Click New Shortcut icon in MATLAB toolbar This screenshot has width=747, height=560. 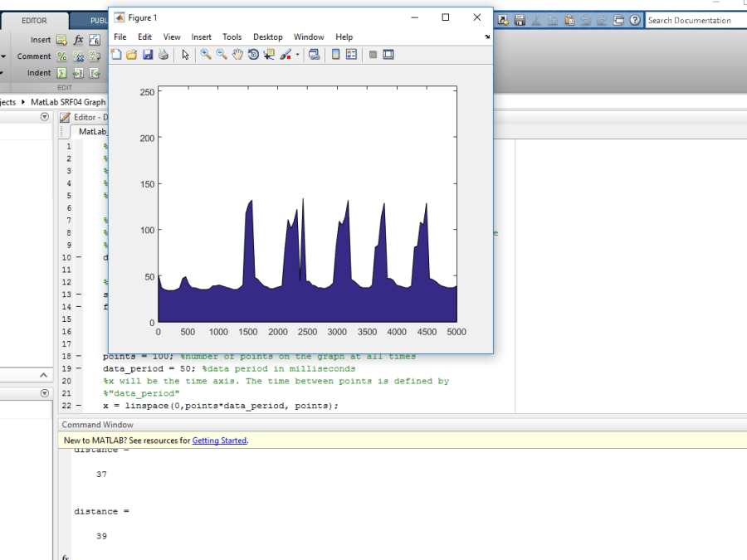click(x=503, y=20)
